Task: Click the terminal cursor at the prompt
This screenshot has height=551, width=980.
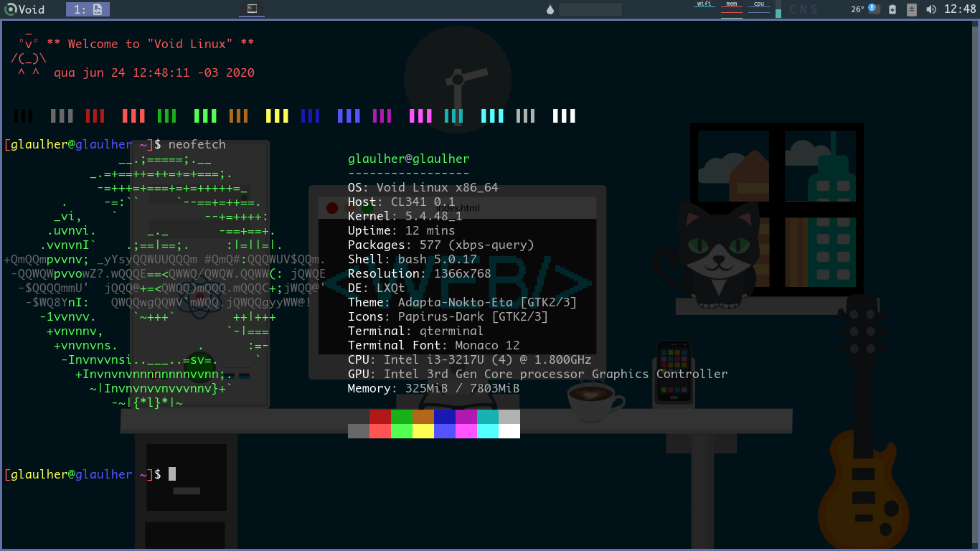Action: click(x=172, y=474)
